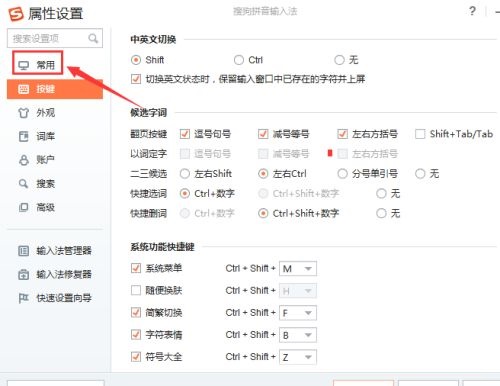This screenshot has width=500, height=386.
Task: Open the 随便换肤 key dropdown showing H
Action: tap(298, 291)
